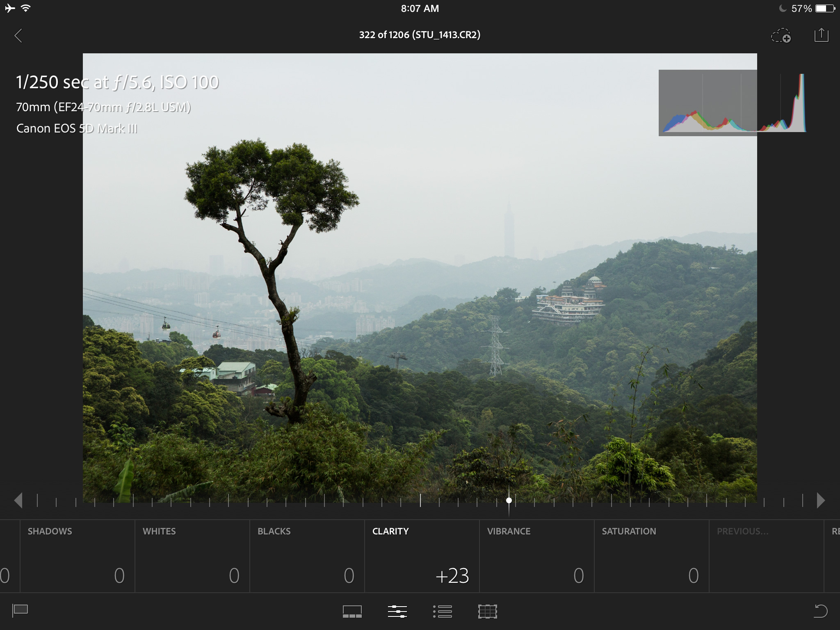Tap the cloud add-to-collection icon
The height and width of the screenshot is (630, 840).
point(781,36)
